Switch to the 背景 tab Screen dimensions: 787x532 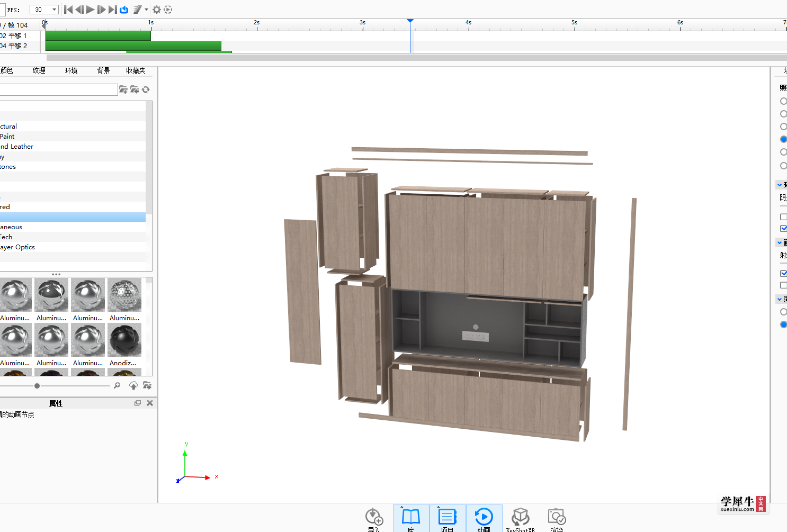coord(103,70)
